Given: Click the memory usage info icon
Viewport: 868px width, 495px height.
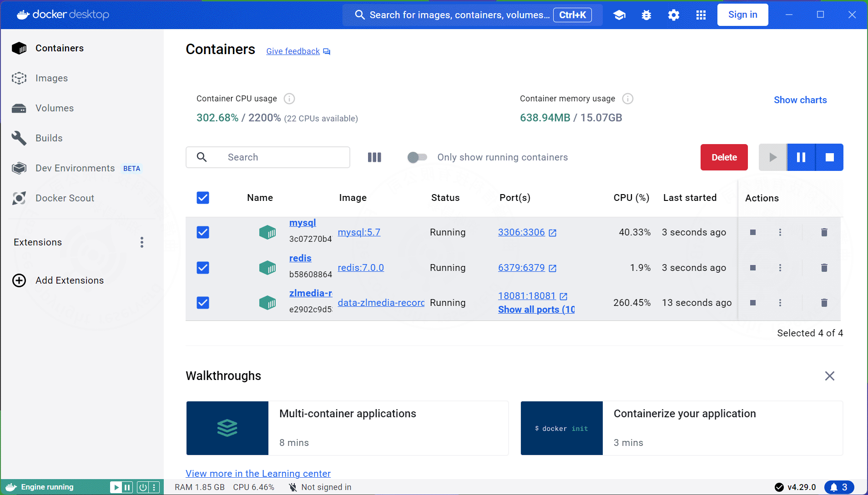Looking at the screenshot, I should pos(628,99).
